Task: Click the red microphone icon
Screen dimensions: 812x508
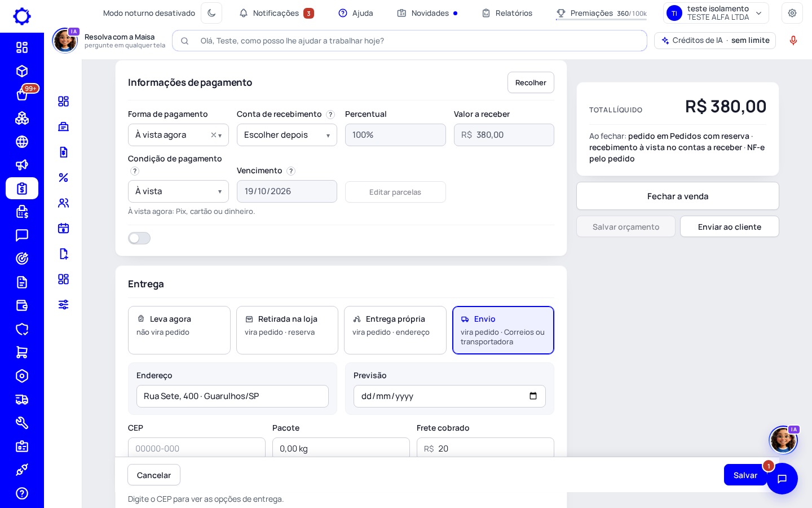Action: 793,41
